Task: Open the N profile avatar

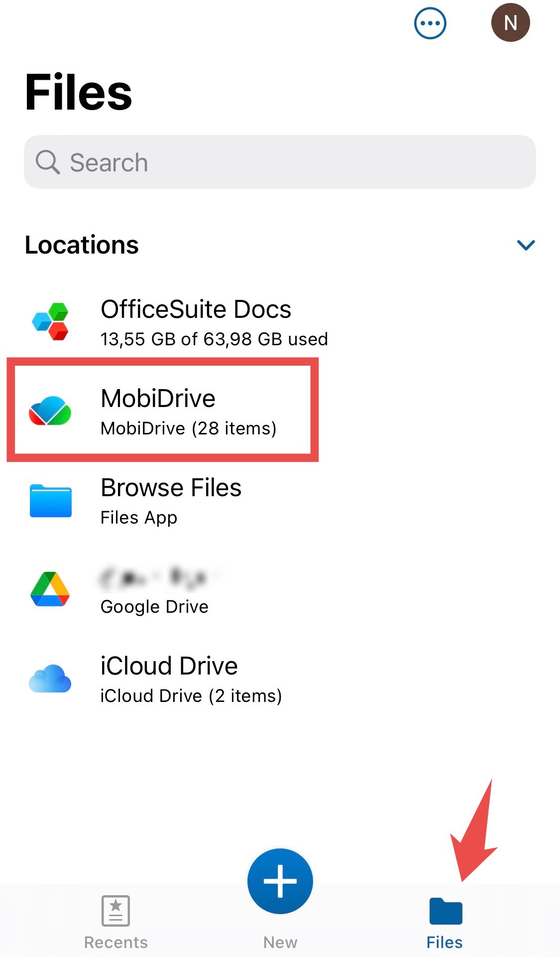Action: click(x=510, y=22)
